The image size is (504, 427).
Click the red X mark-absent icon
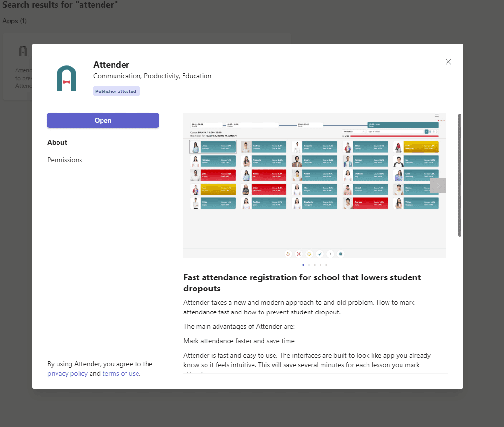click(298, 254)
